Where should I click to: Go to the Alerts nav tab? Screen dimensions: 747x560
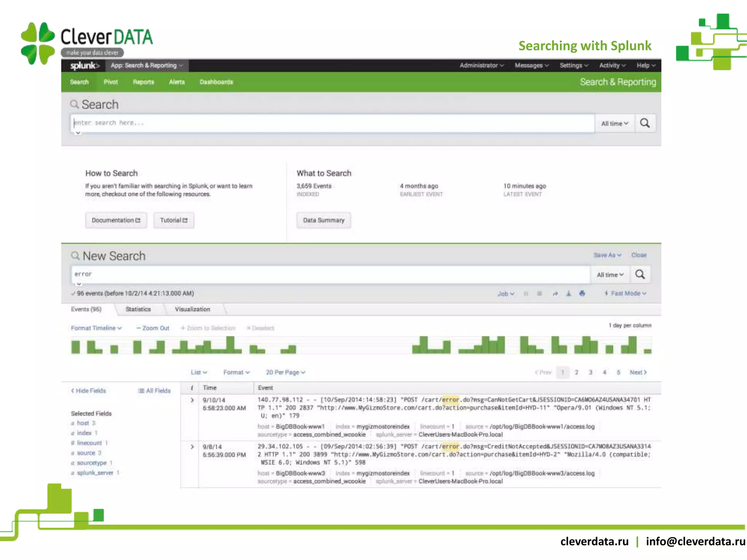(177, 82)
